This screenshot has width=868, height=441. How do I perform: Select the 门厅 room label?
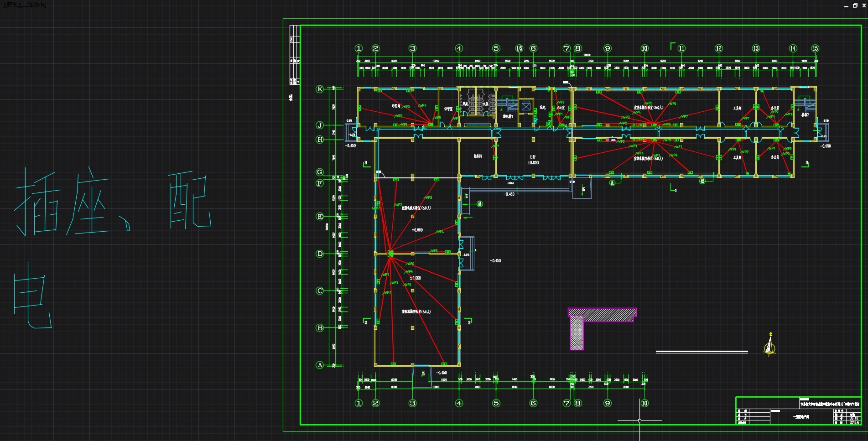coord(533,157)
